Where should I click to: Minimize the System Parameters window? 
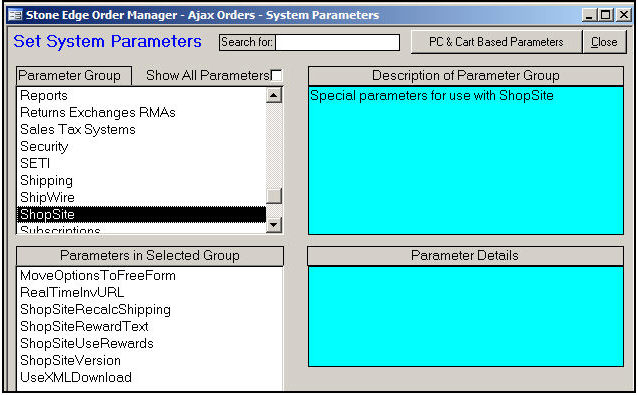tap(589, 15)
